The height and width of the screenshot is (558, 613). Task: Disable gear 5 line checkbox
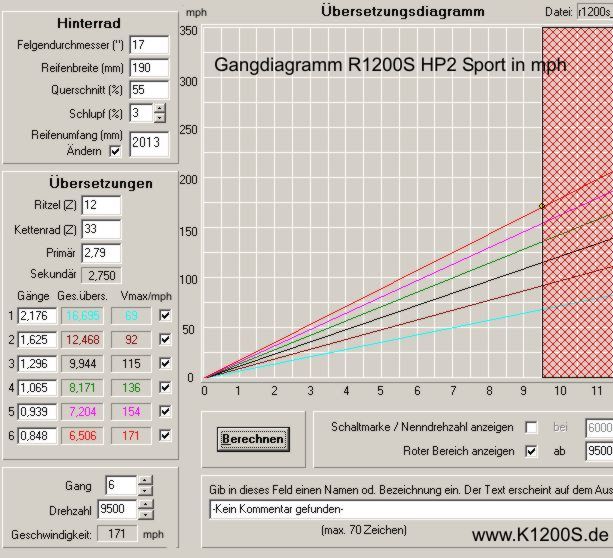pos(165,411)
